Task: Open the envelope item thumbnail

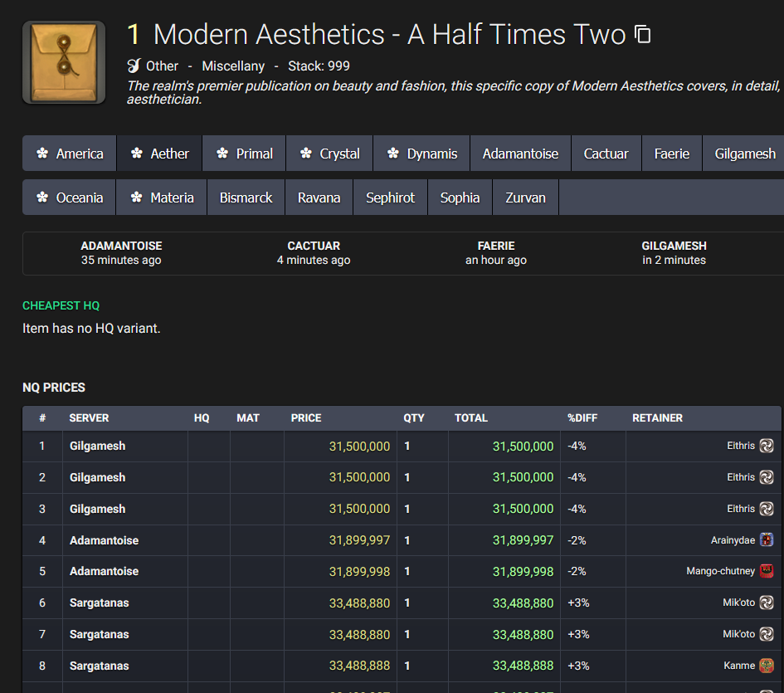Action: tap(64, 62)
